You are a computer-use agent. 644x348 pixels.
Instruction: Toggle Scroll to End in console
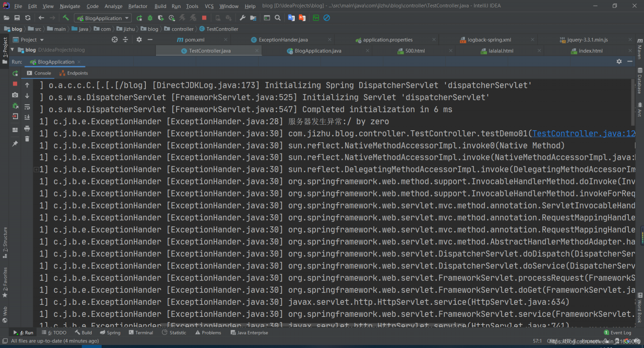tap(27, 117)
